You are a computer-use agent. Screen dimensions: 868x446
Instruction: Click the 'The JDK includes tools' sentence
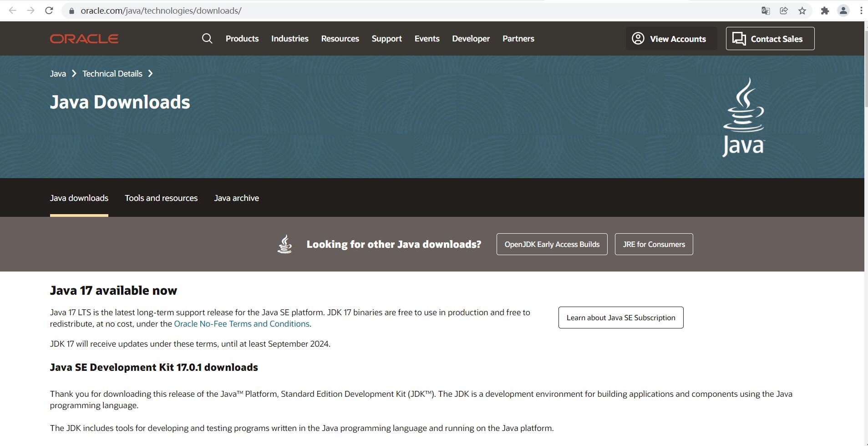(302, 428)
